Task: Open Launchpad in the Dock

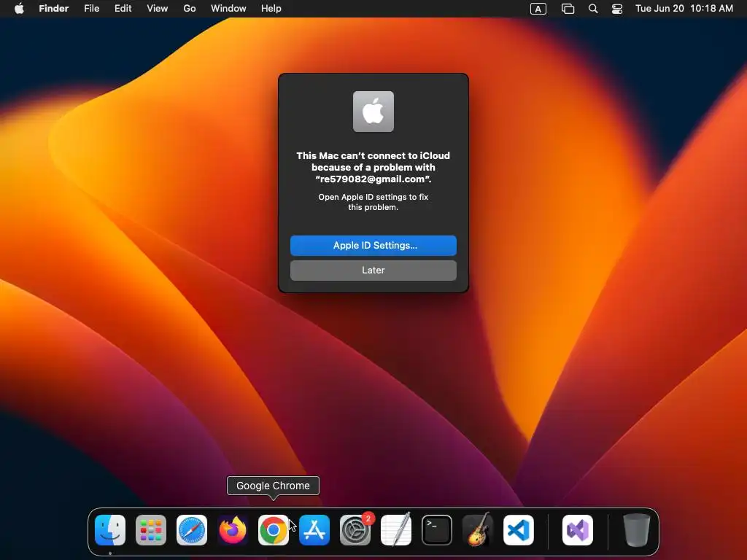Action: [x=151, y=530]
